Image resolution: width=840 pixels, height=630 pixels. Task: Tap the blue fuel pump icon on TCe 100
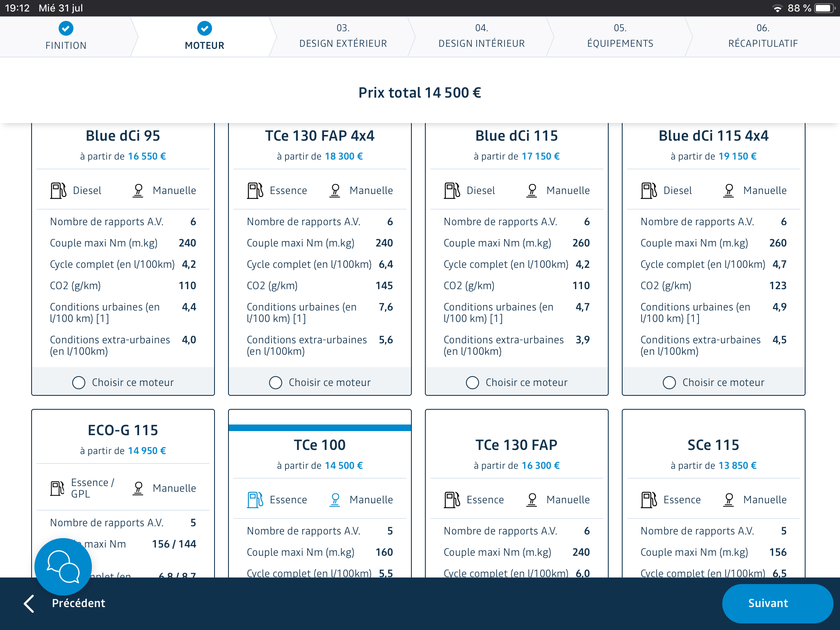(x=255, y=500)
